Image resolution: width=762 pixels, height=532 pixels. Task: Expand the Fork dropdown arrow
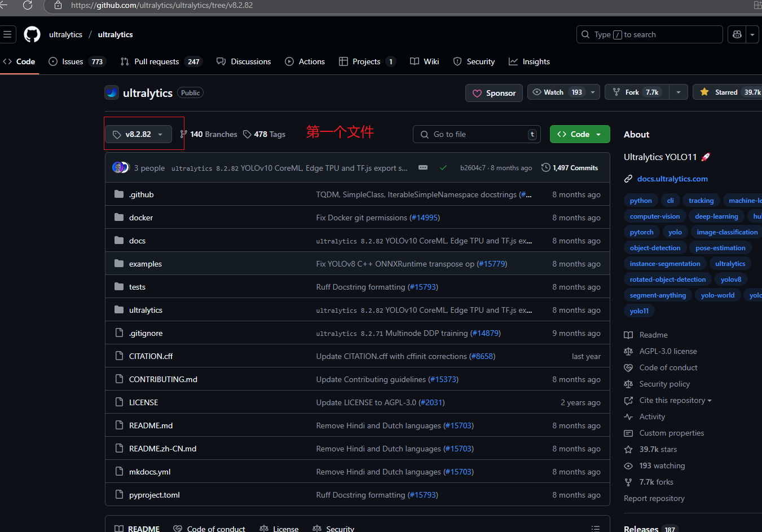tap(679, 92)
